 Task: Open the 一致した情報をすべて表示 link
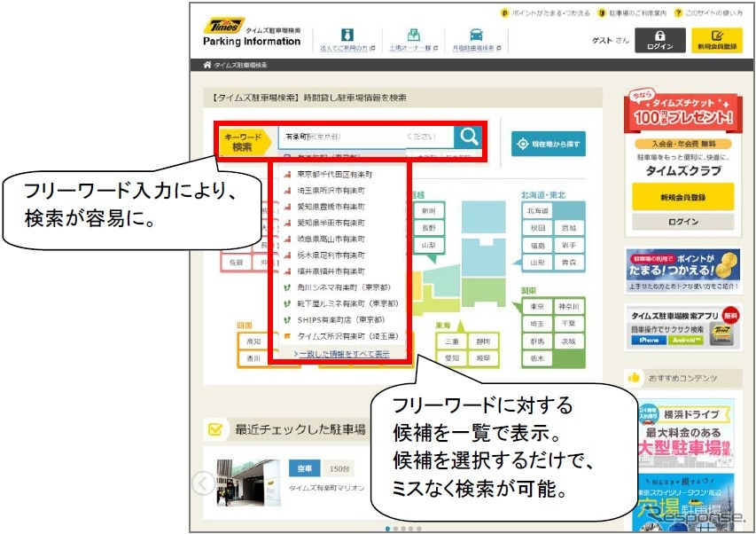[x=344, y=354]
